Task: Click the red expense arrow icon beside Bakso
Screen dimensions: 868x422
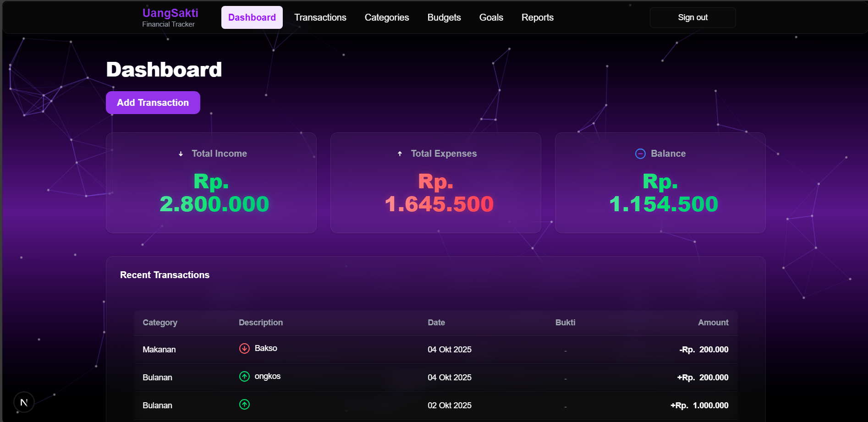Action: (x=244, y=348)
